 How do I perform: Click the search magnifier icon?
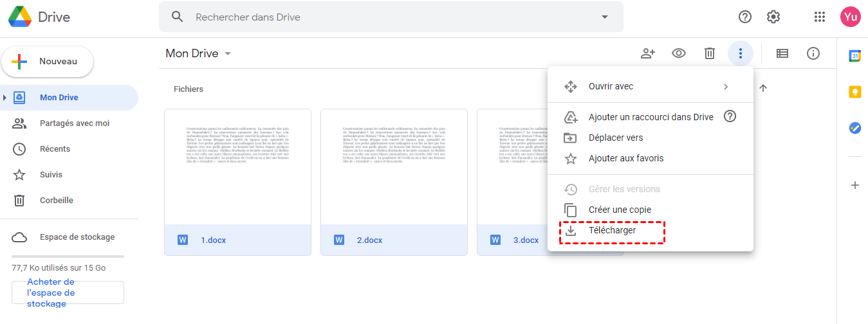[x=178, y=17]
